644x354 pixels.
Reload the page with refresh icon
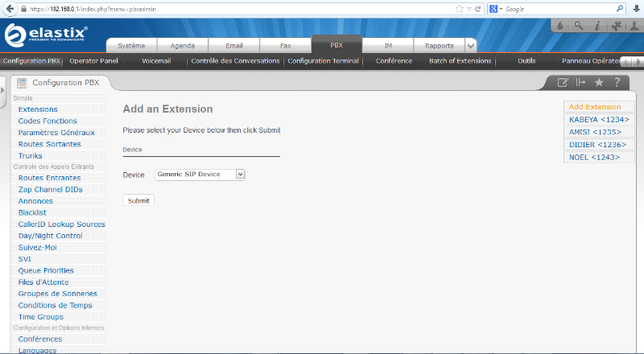tap(477, 9)
